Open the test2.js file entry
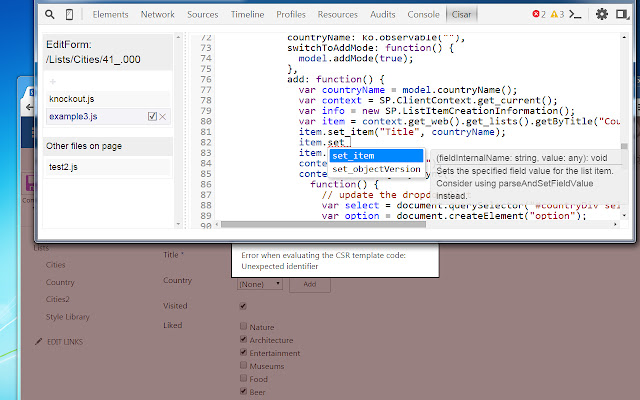Image resolution: width=640 pixels, height=400 pixels. [64, 166]
